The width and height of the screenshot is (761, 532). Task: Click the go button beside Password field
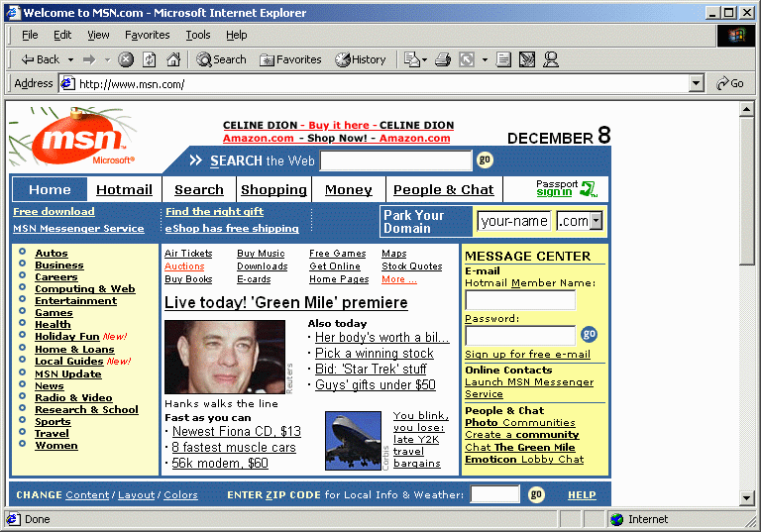(589, 334)
